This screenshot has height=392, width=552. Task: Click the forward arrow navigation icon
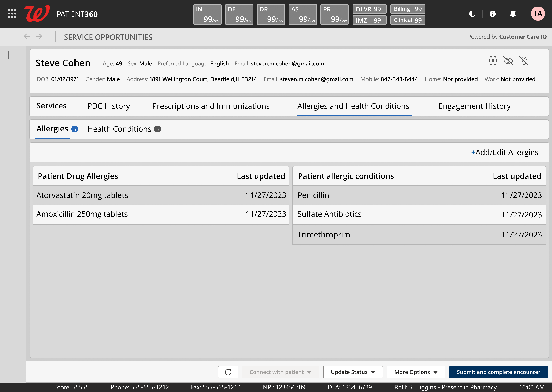39,36
